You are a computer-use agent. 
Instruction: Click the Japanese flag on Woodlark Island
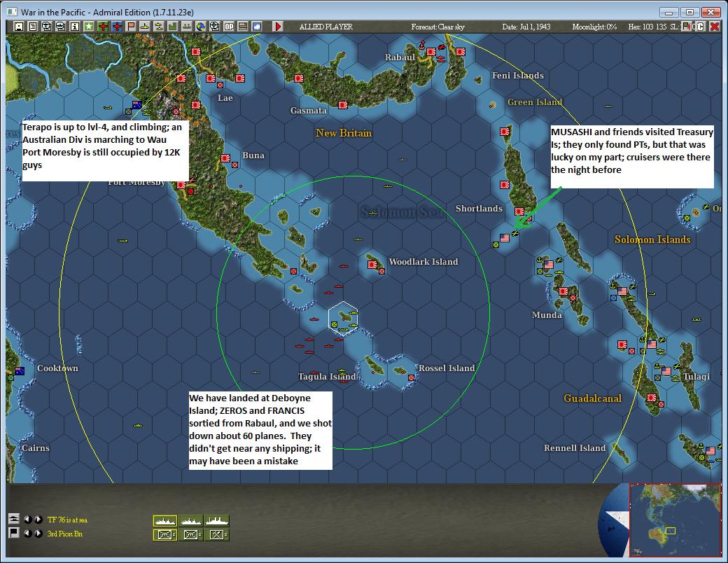372,264
